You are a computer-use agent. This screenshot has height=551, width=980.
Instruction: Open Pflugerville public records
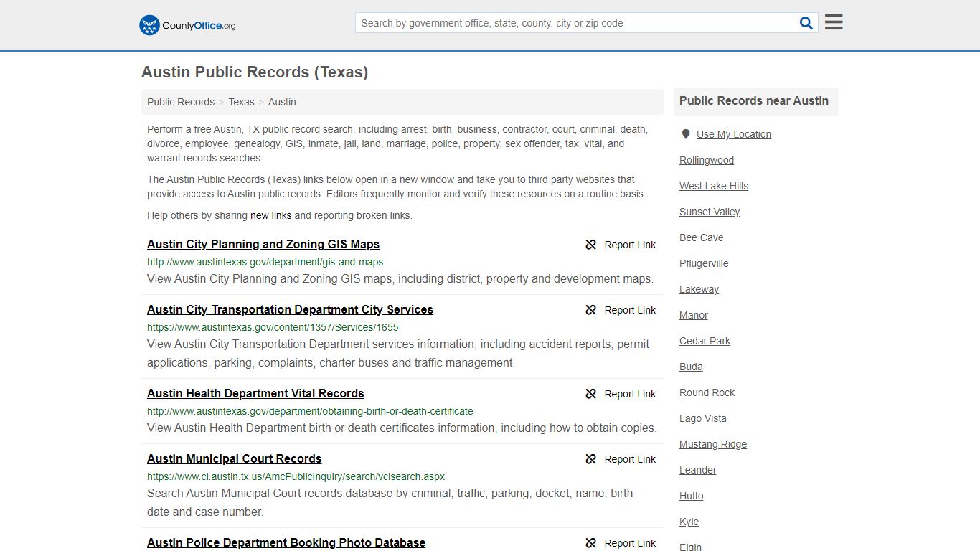tap(704, 263)
